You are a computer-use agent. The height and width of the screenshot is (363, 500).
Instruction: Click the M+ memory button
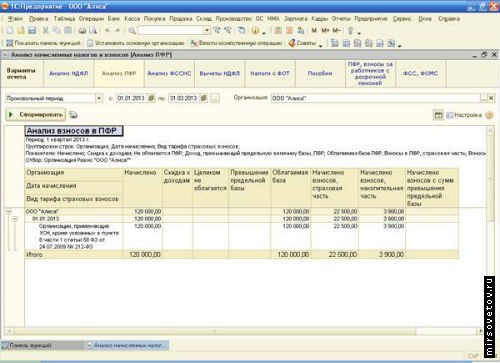click(x=325, y=31)
